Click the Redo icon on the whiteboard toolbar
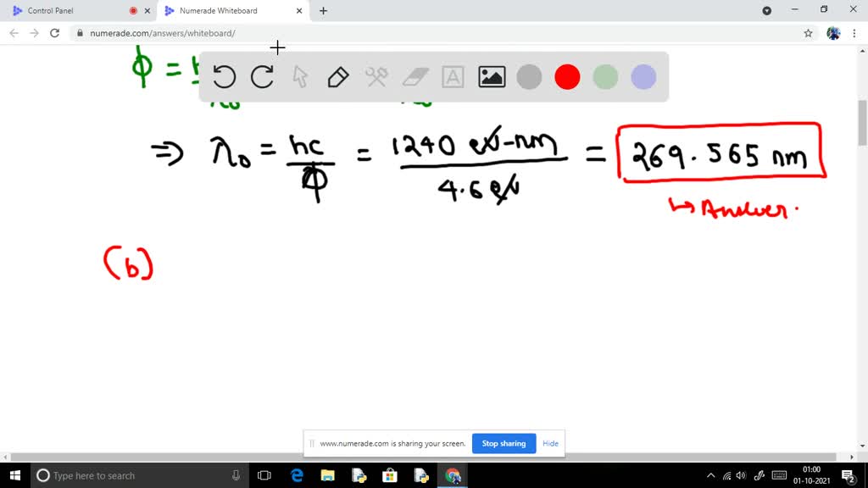868x488 pixels. point(262,76)
